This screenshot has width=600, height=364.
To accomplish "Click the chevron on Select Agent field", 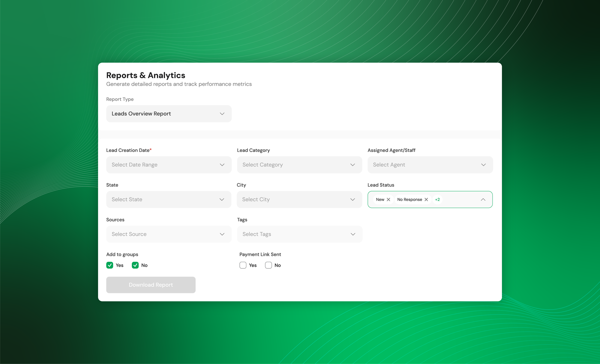I will (x=483, y=164).
